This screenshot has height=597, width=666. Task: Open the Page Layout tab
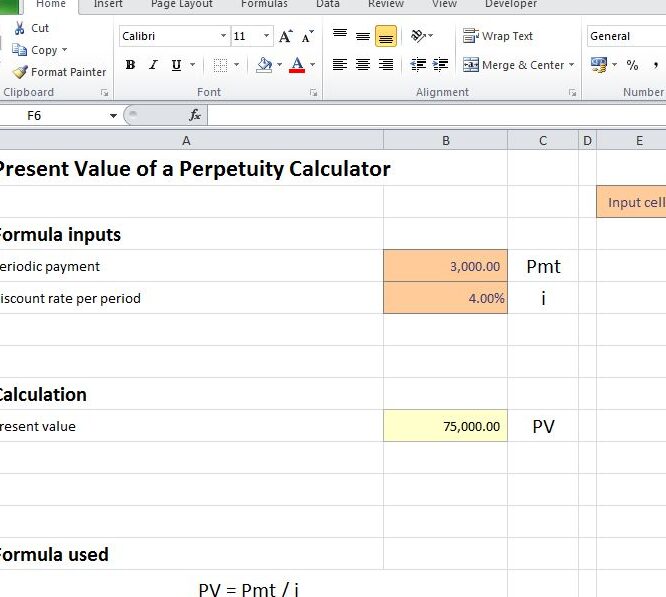182,4
